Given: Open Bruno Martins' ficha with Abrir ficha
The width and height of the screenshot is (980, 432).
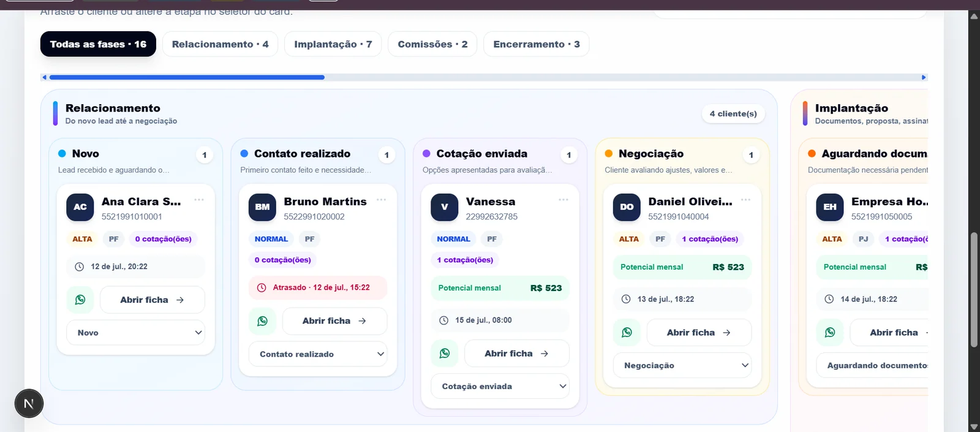Looking at the screenshot, I should pos(334,321).
